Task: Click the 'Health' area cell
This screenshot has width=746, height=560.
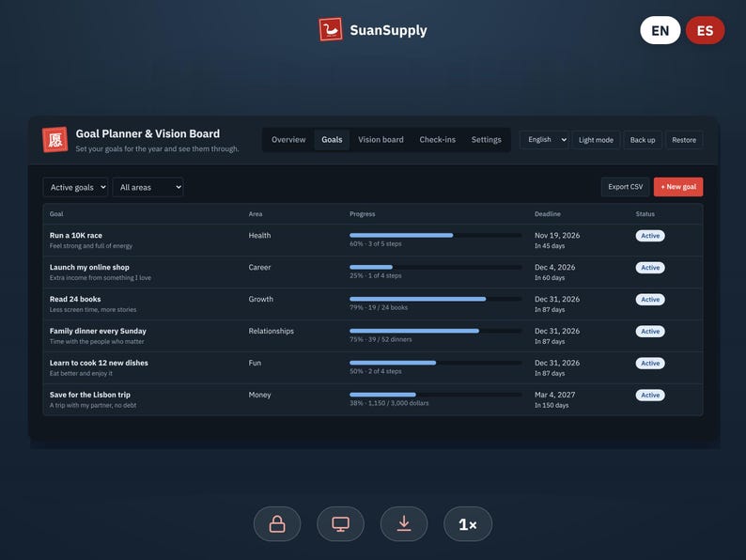Action: point(259,236)
